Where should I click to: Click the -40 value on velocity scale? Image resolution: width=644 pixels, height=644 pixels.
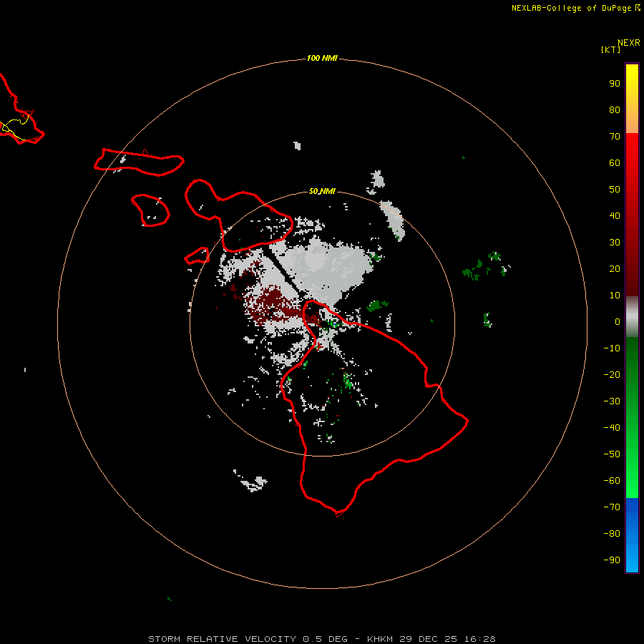click(612, 428)
